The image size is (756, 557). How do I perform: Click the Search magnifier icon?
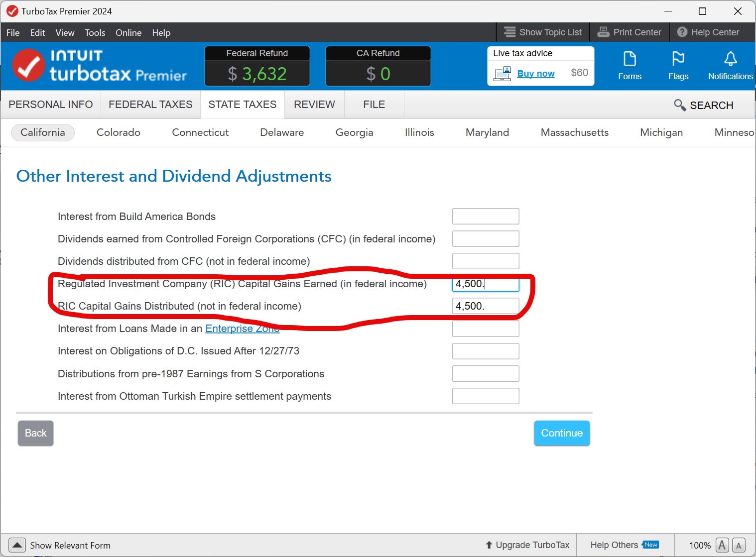pyautogui.click(x=680, y=105)
